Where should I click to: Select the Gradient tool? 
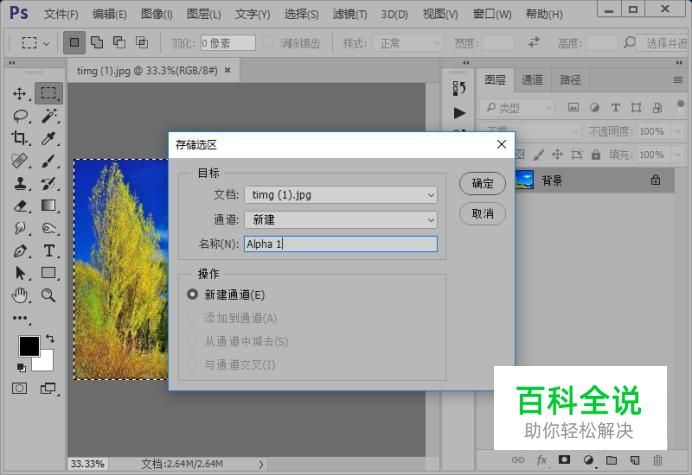pyautogui.click(x=49, y=205)
